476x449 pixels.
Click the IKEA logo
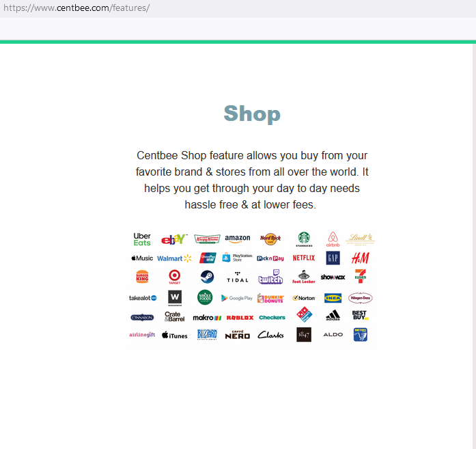[x=333, y=298]
